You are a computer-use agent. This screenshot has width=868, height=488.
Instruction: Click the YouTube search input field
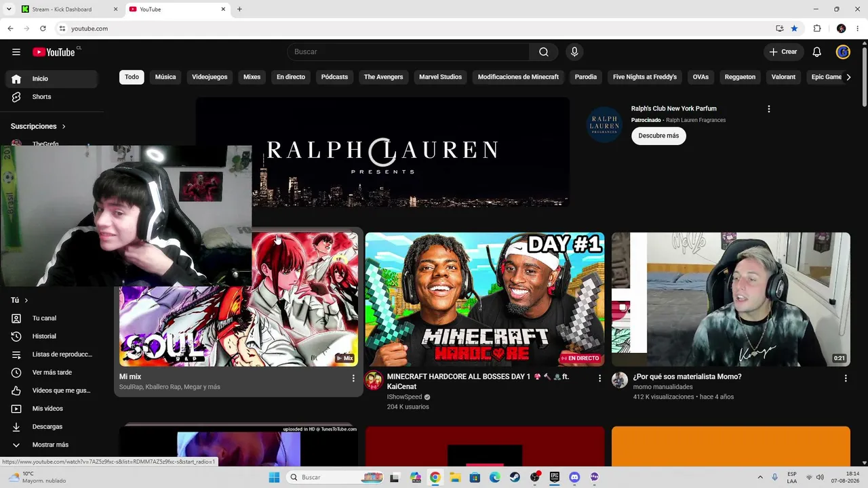[x=408, y=52]
